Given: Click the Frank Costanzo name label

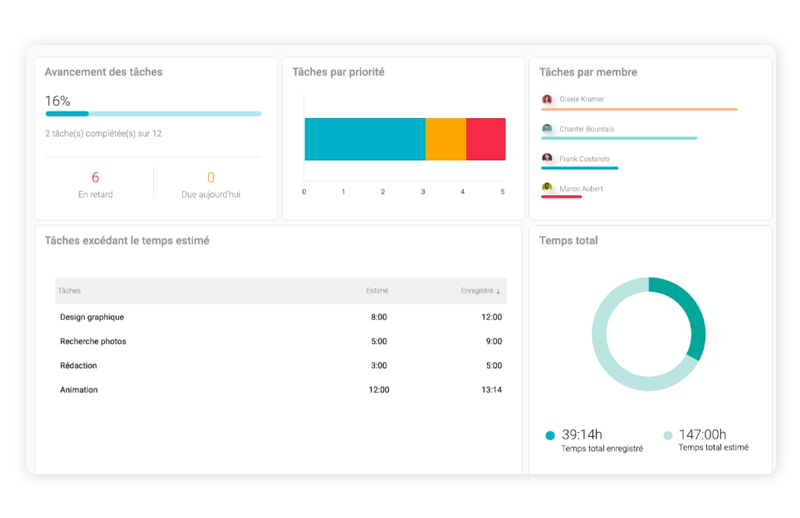Looking at the screenshot, I should coord(584,159).
